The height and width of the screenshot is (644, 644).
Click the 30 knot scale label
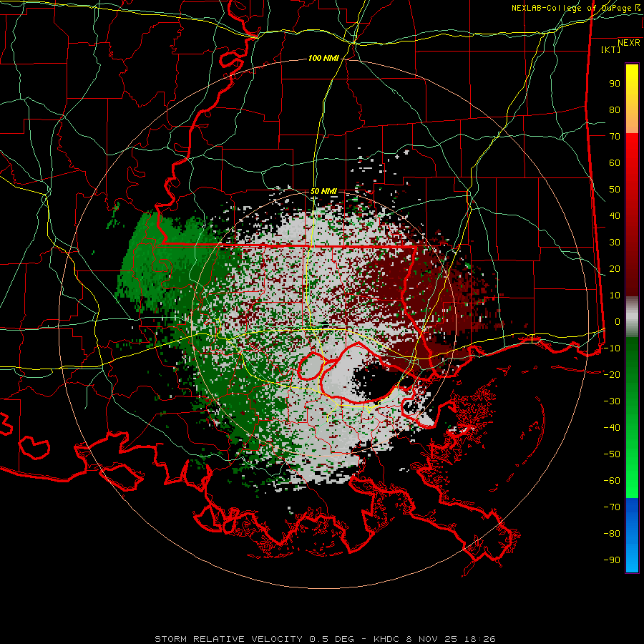pos(615,243)
